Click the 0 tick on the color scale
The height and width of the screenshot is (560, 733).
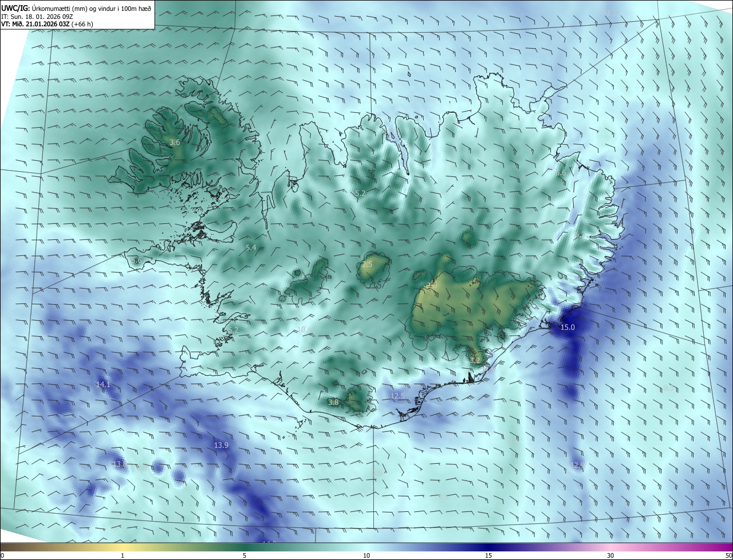click(x=2, y=555)
